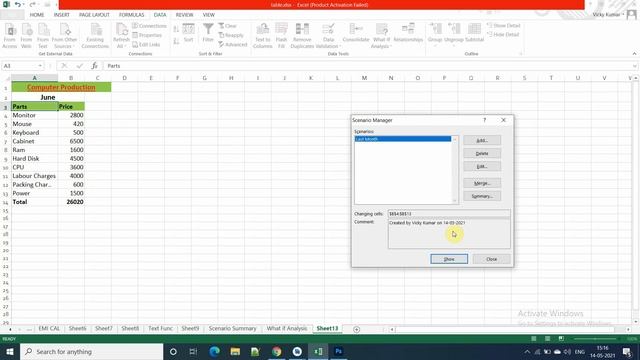640x360 pixels.
Task: Click the new sheet plus button
Action: pyautogui.click(x=356, y=329)
